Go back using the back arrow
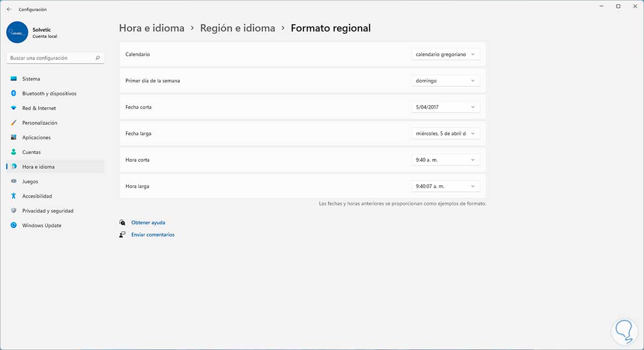This screenshot has height=350, width=644. [x=9, y=9]
